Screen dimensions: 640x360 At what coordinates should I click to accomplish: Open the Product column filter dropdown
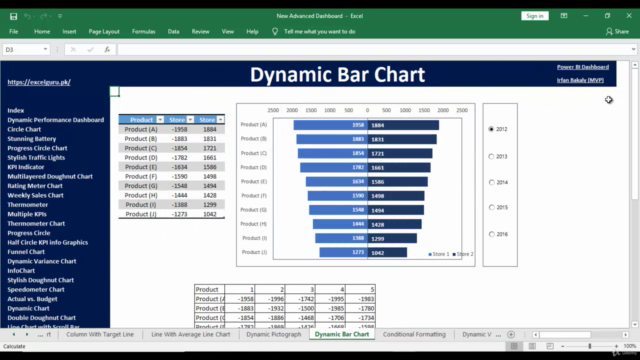(160, 120)
